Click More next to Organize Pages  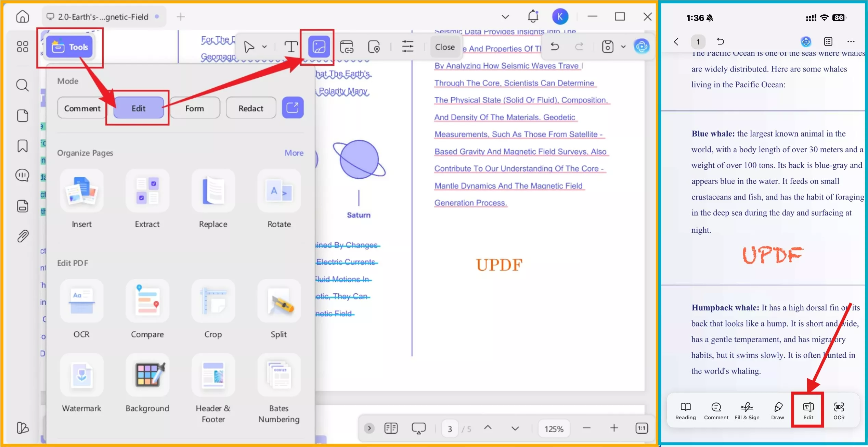294,153
